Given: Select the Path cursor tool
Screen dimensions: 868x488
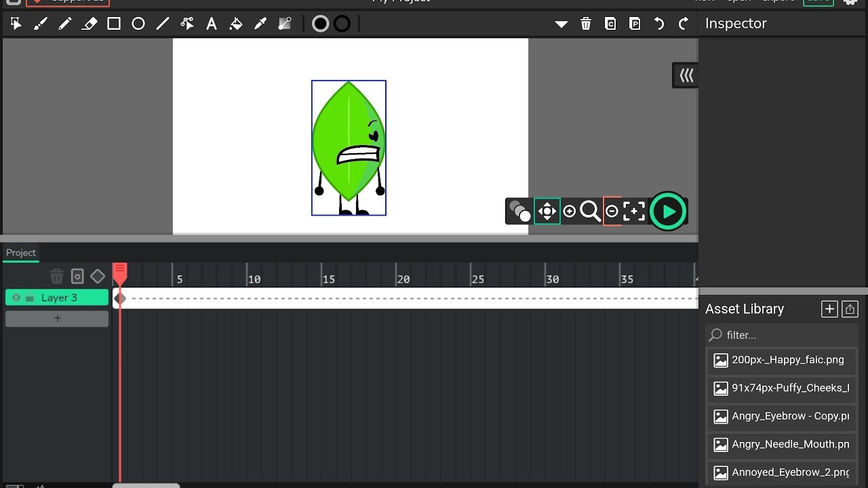Looking at the screenshot, I should pyautogui.click(x=187, y=24).
